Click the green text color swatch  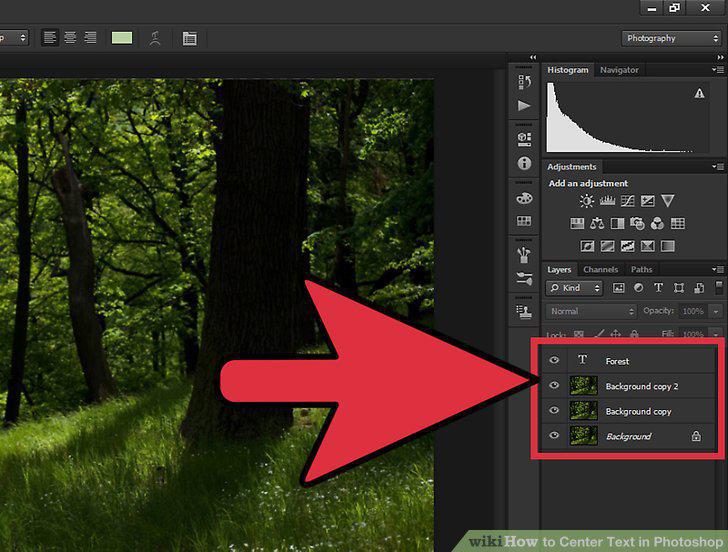coord(122,38)
